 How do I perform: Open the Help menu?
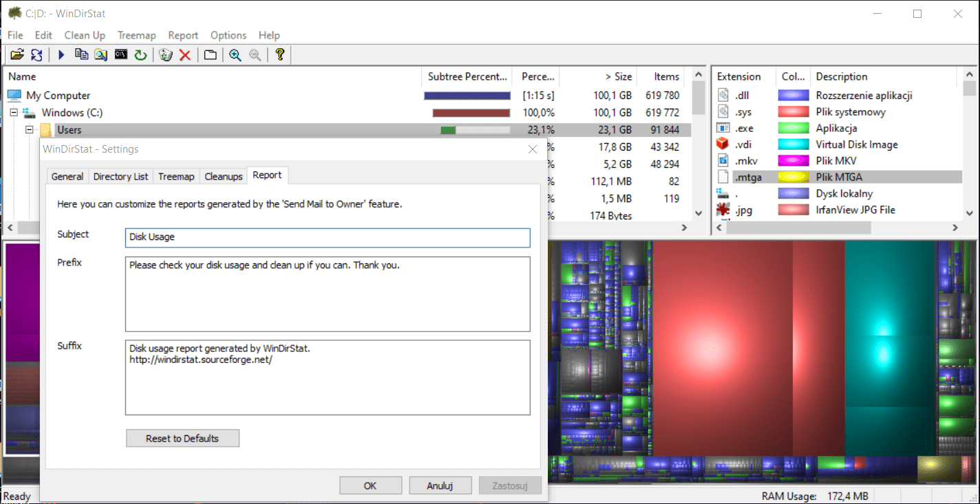(x=269, y=35)
